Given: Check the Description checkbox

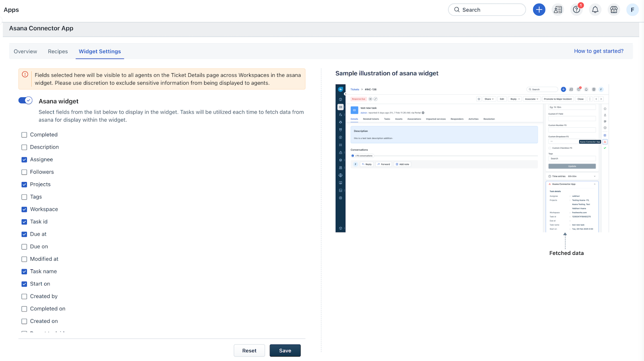Looking at the screenshot, I should coord(24,148).
